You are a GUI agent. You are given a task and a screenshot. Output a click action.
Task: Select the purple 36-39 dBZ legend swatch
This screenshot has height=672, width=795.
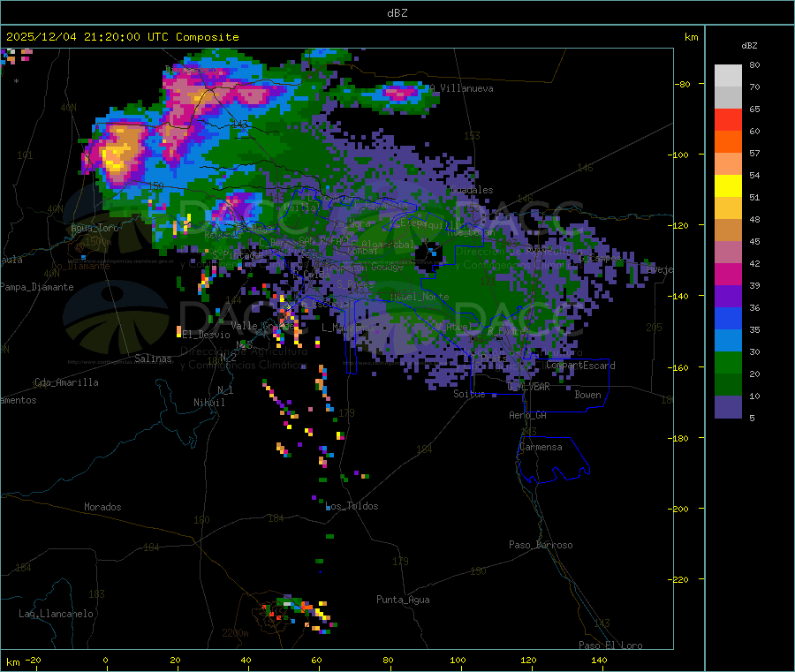[728, 297]
